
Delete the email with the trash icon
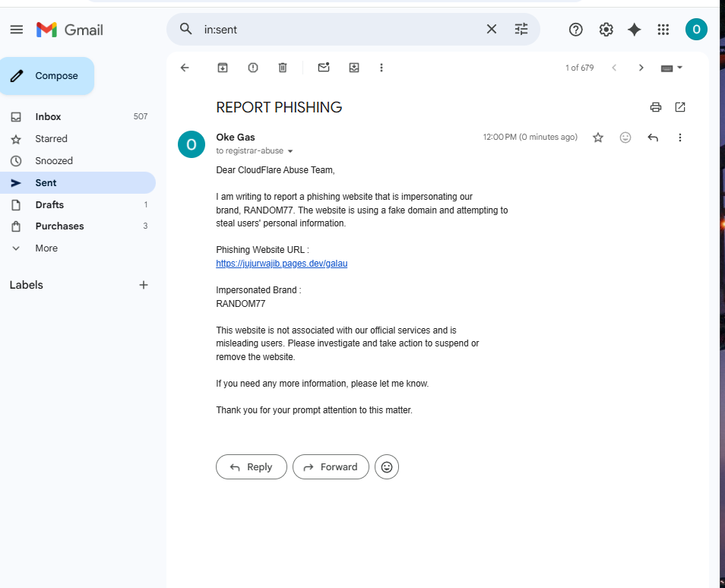[283, 68]
